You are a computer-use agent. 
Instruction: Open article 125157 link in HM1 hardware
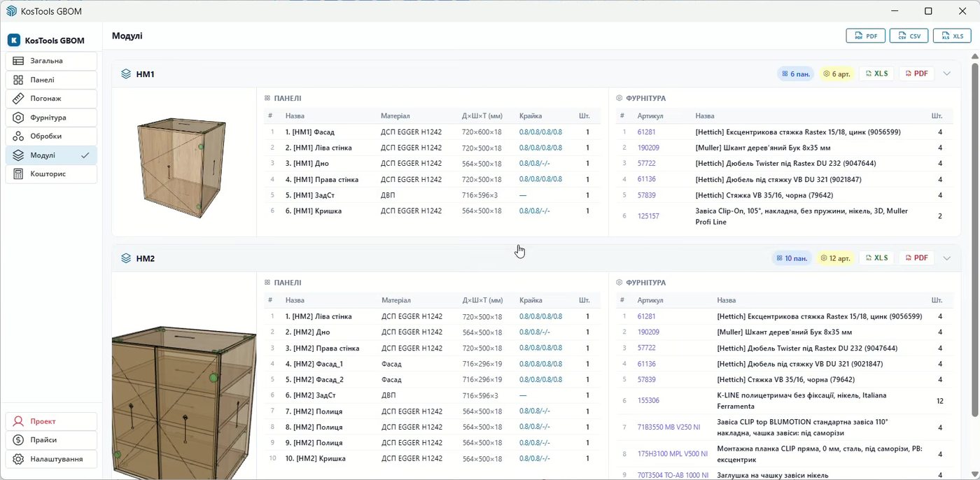coord(648,216)
